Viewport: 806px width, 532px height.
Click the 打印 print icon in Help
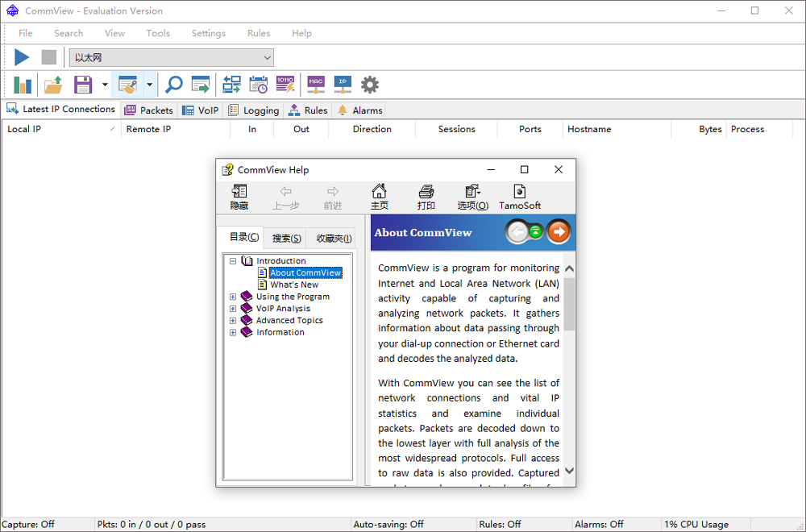coord(426,197)
